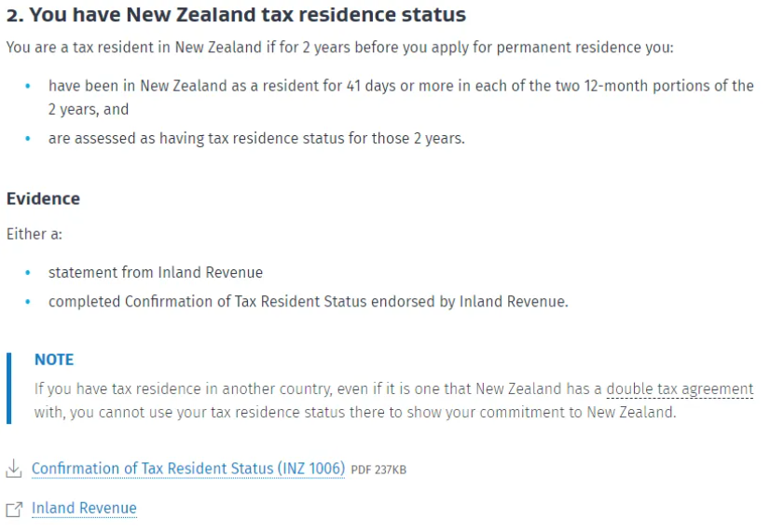Select the Evidence subheading
770x532 pixels.
pos(43,198)
